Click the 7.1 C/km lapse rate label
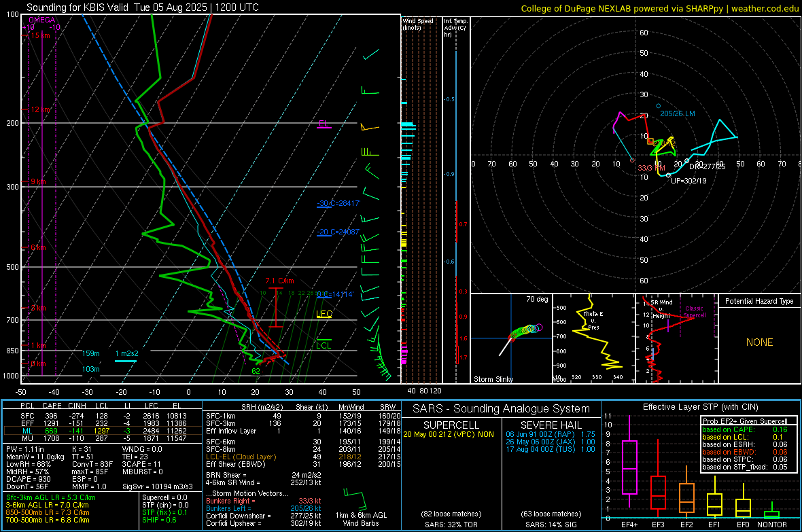Viewport: 802px width, 532px height. pos(280,281)
